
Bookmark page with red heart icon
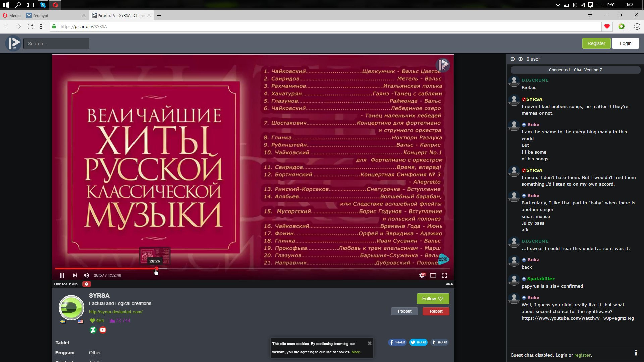click(x=607, y=26)
